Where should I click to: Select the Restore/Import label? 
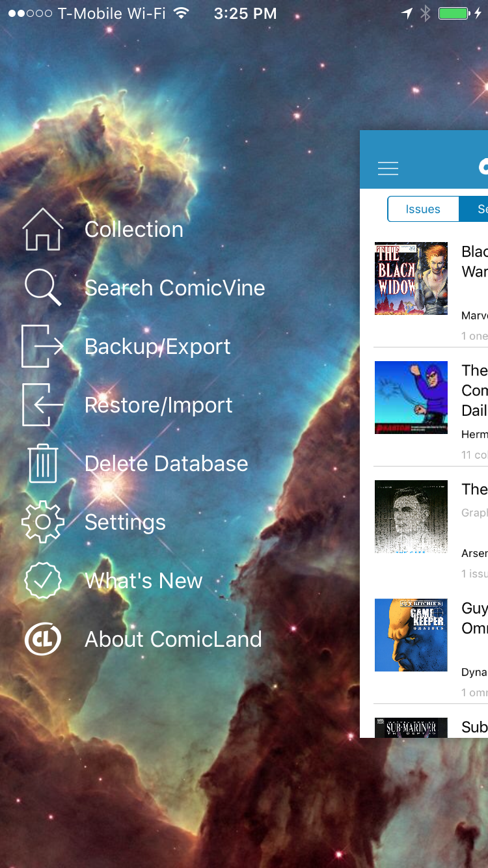point(159,405)
